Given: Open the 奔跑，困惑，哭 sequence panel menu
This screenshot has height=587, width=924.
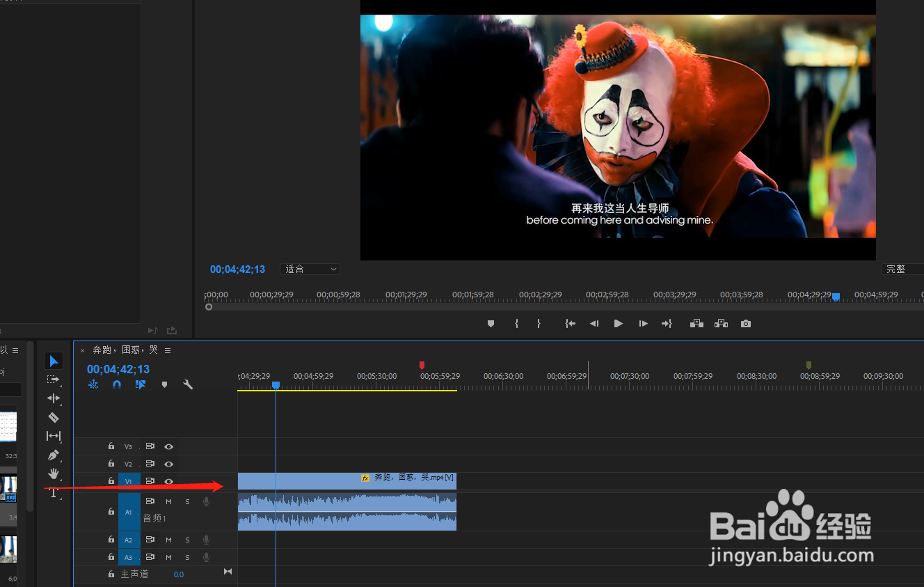Looking at the screenshot, I should (x=168, y=350).
